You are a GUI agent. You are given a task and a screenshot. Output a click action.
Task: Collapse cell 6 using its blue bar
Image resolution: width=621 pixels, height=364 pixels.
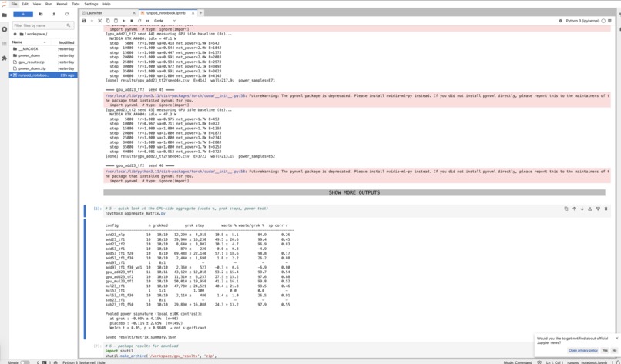85,211
